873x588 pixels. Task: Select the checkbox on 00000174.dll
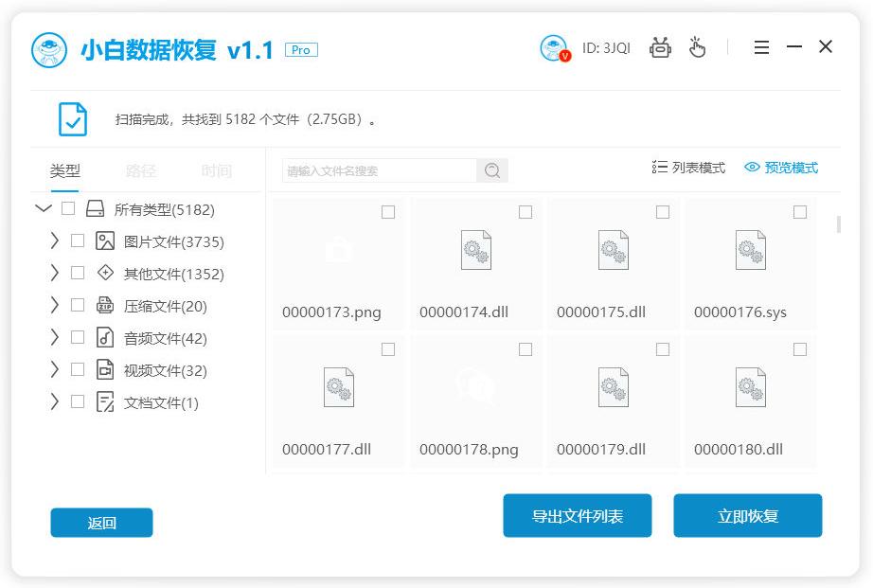pyautogui.click(x=526, y=212)
